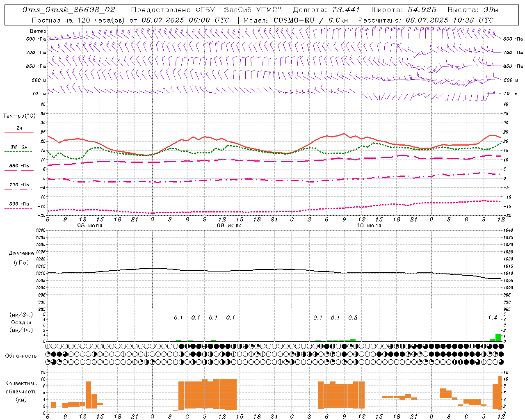The width and height of the screenshot is (525, 420).
Task: Click the Тем-ра(°C) panel label
Action: [x=19, y=116]
